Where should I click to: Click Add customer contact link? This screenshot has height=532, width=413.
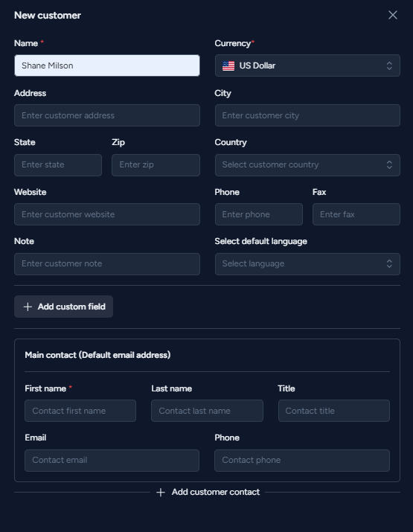[208, 492]
